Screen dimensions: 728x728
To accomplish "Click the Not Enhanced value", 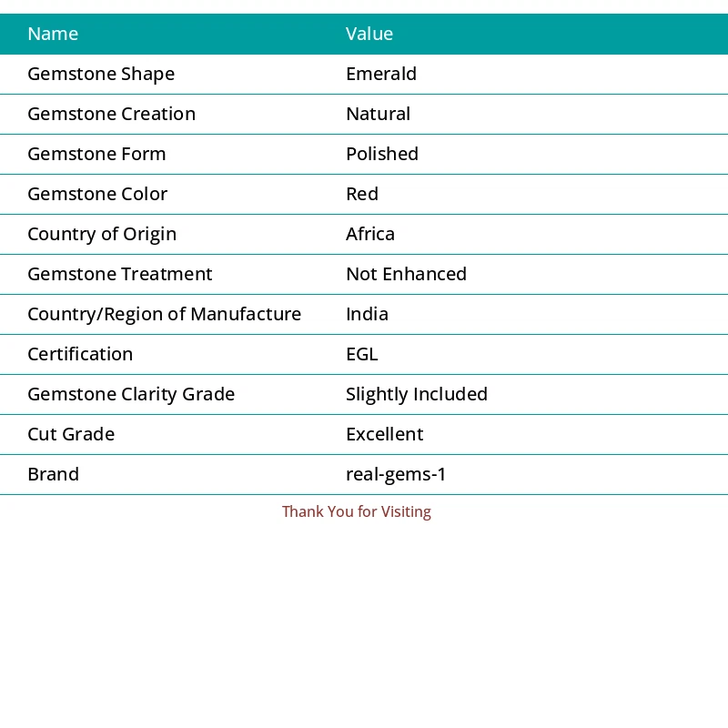I will [406, 274].
